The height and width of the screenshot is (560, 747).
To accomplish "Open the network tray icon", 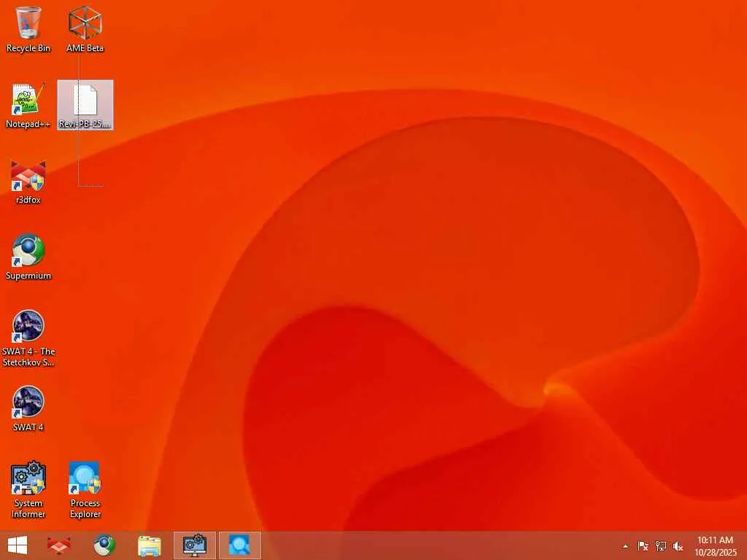I will (x=660, y=546).
